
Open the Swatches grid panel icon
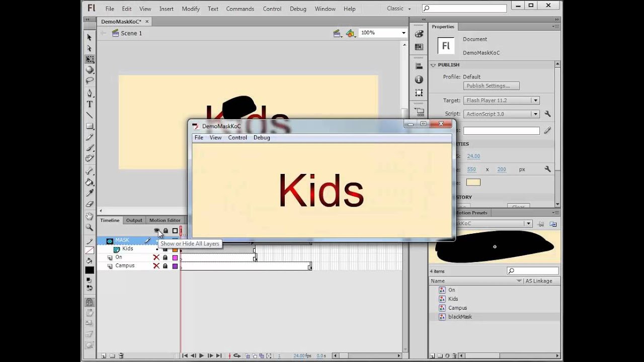coord(419,47)
